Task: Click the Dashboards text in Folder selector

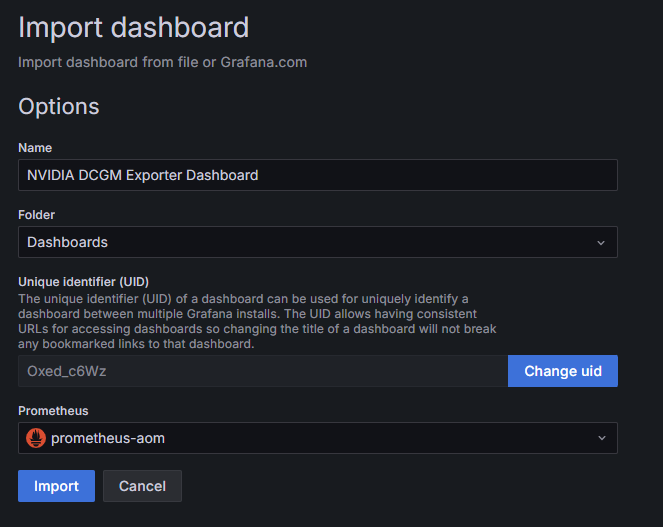Action: 67,242
